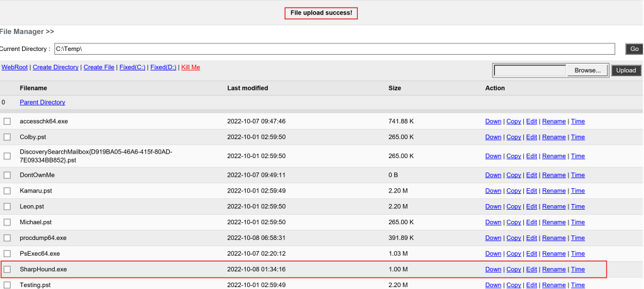
Task: Open the Parent Directory link
Action: pyautogui.click(x=42, y=102)
